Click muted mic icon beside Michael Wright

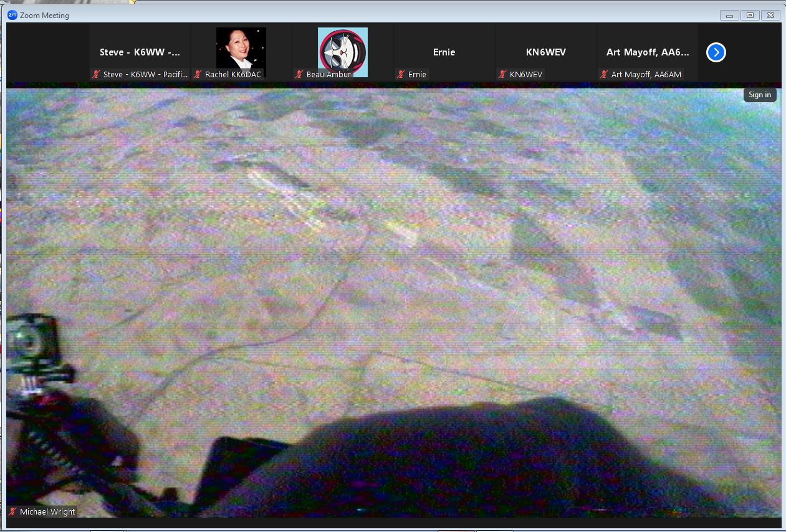[12, 512]
